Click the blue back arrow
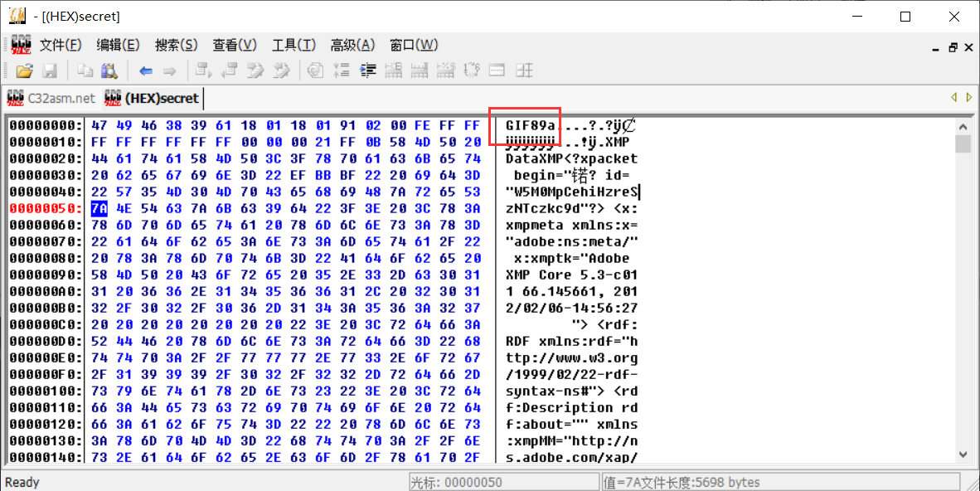 point(146,70)
